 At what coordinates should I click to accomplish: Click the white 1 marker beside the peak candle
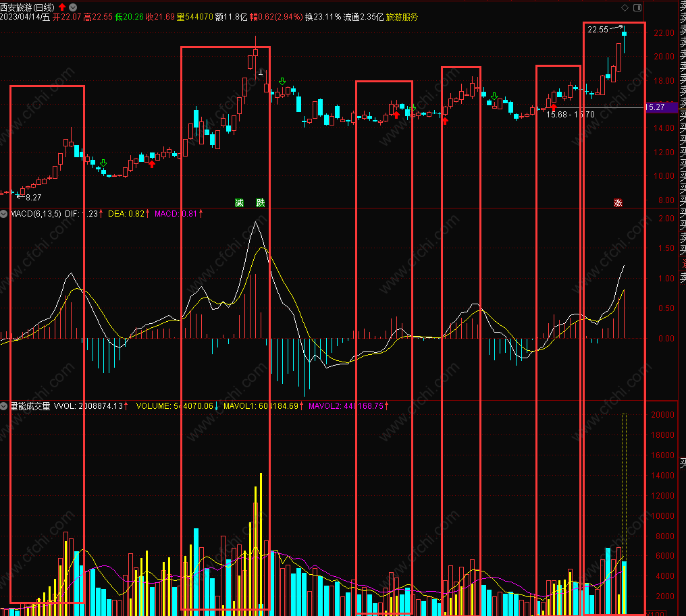[261, 72]
